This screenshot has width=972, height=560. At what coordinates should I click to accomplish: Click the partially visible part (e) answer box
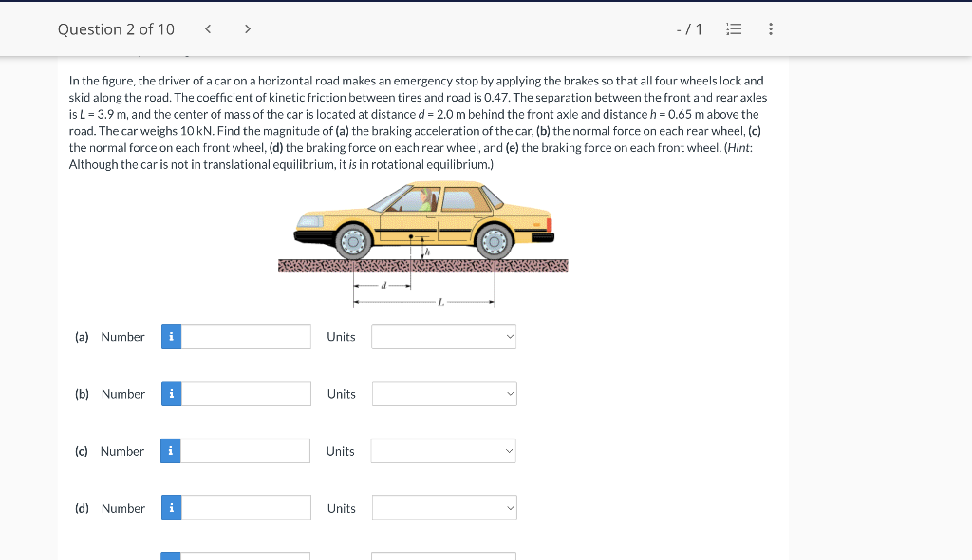[x=245, y=556]
